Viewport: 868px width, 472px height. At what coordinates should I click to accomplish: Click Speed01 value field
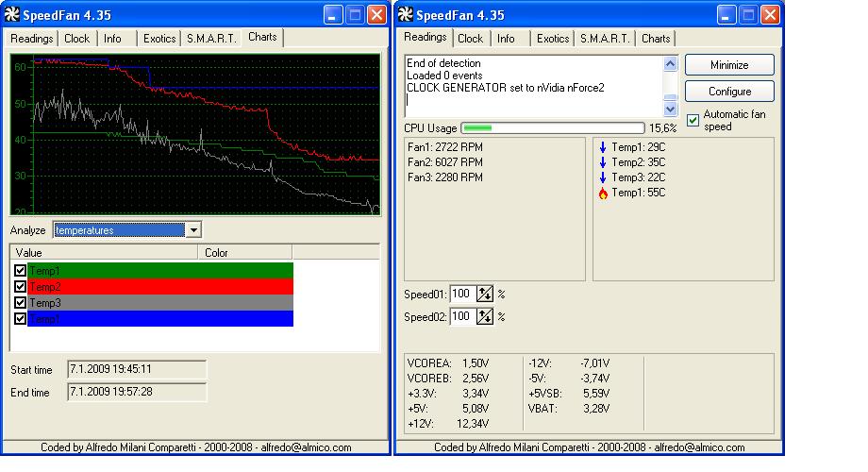point(463,294)
